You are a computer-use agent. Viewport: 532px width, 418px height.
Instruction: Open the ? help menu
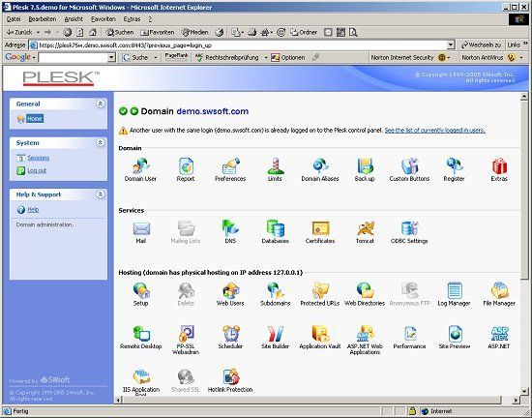click(150, 19)
